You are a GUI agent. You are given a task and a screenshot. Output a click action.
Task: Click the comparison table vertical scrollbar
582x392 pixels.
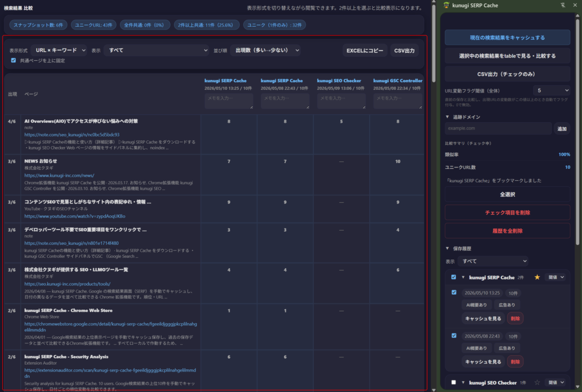[x=434, y=43]
